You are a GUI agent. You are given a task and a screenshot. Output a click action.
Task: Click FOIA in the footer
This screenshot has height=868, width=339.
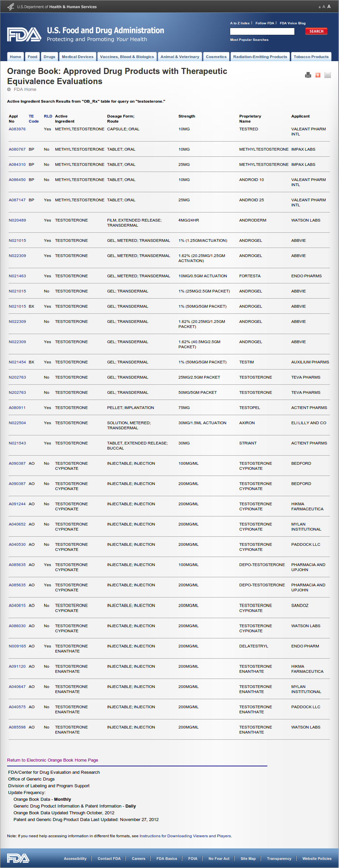pos(193,859)
